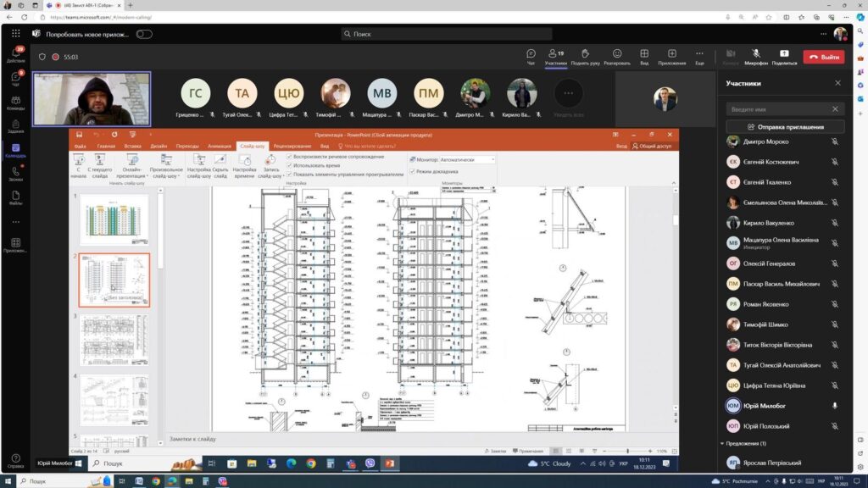Image resolution: width=868 pixels, height=488 pixels.
Task: Toggle Use Timings checkbox
Action: [289, 165]
